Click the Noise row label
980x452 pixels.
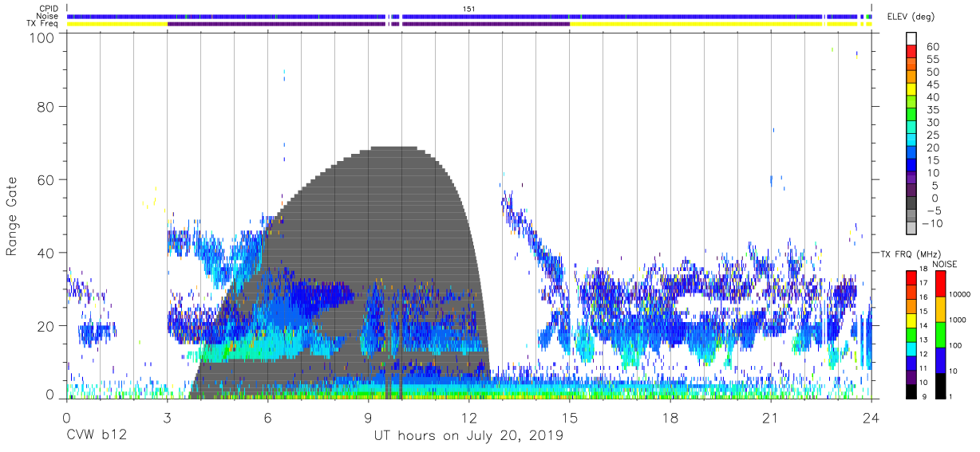(x=49, y=16)
